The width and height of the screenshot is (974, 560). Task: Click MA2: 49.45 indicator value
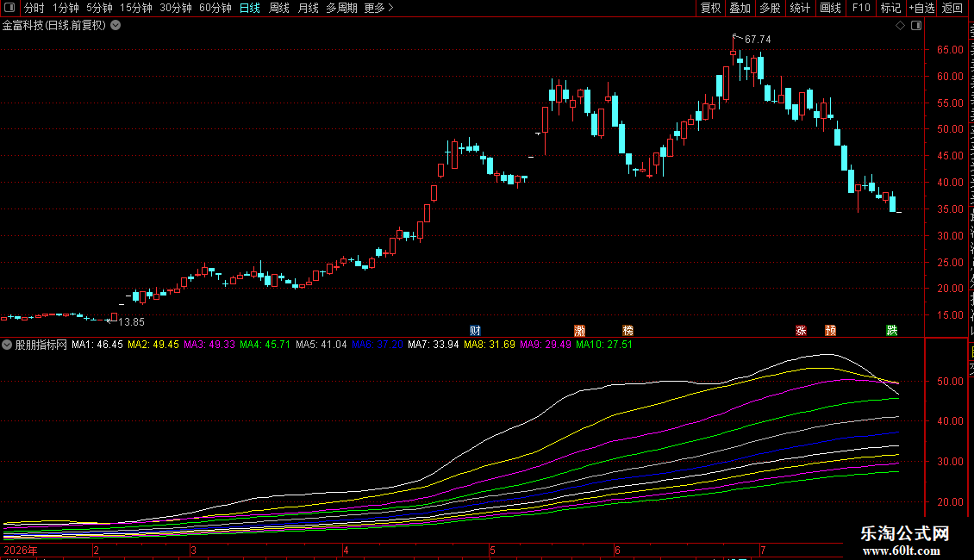point(153,345)
